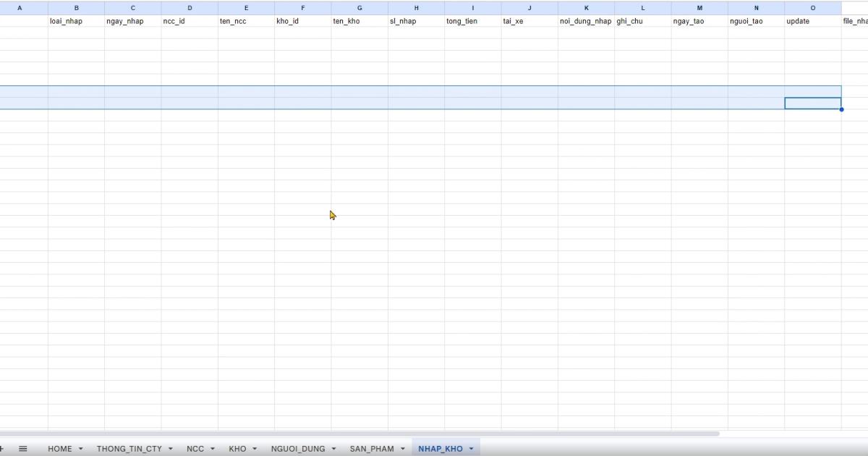Click the selection fill handle dot
This screenshot has height=456, width=868.
[x=841, y=109]
